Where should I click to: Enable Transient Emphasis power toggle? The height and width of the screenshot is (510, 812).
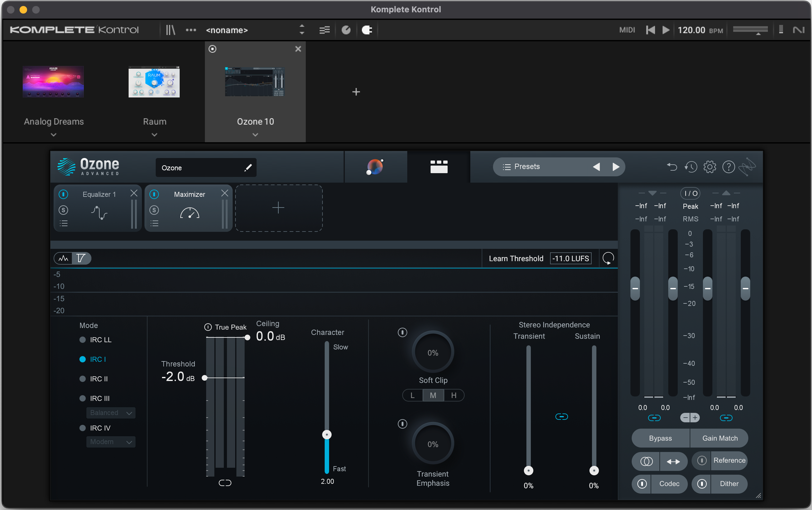402,424
